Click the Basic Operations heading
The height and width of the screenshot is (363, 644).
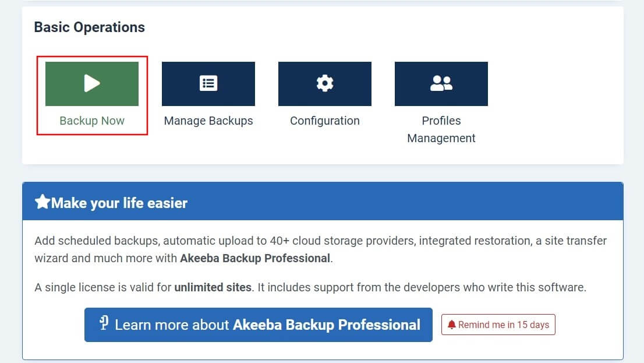point(90,27)
